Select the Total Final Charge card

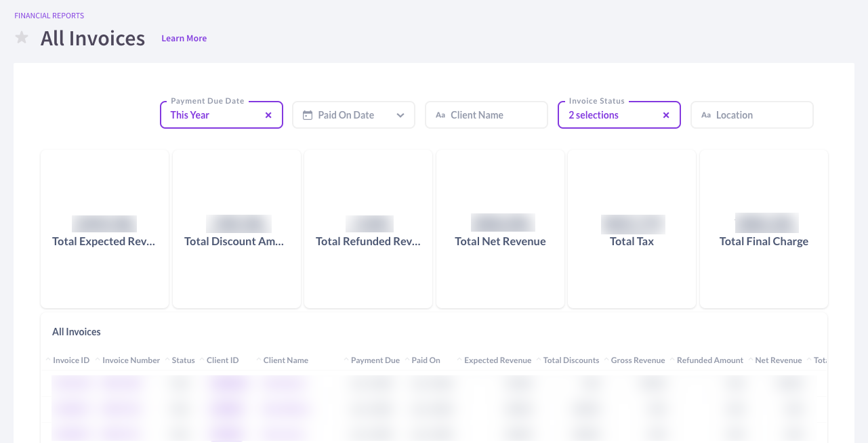point(764,229)
